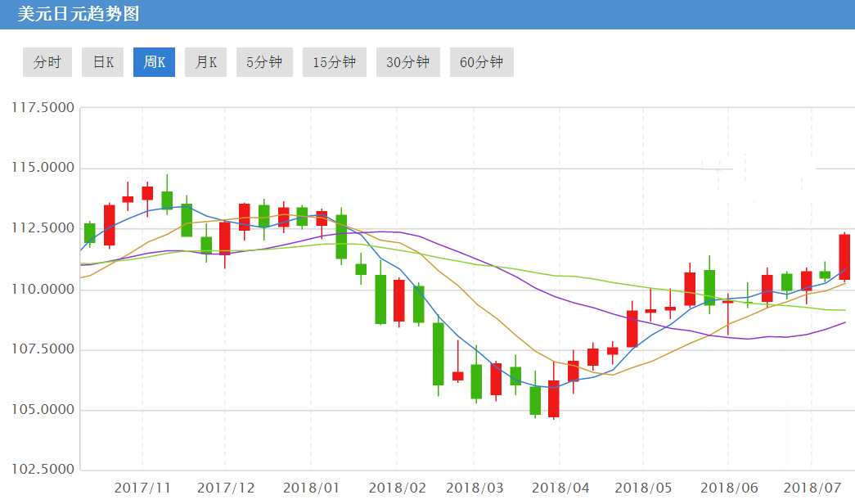Click the highlighted 周K weekly tab
This screenshot has width=855, height=504.
tap(154, 62)
